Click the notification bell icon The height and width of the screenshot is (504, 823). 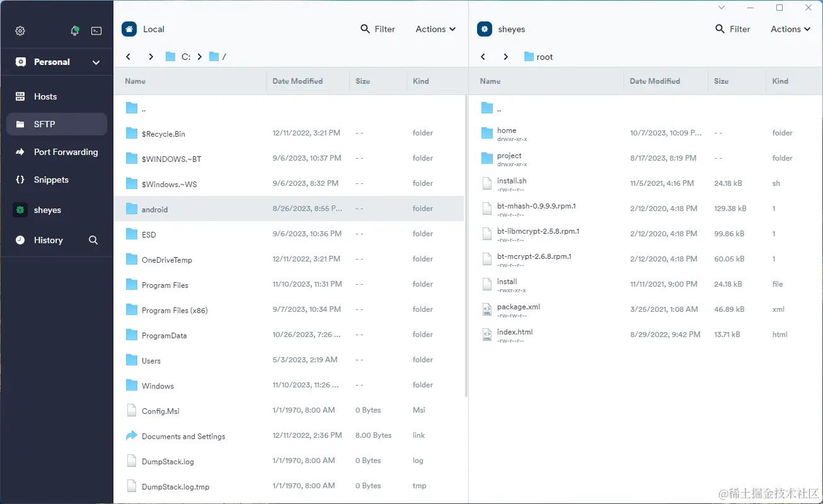75,30
